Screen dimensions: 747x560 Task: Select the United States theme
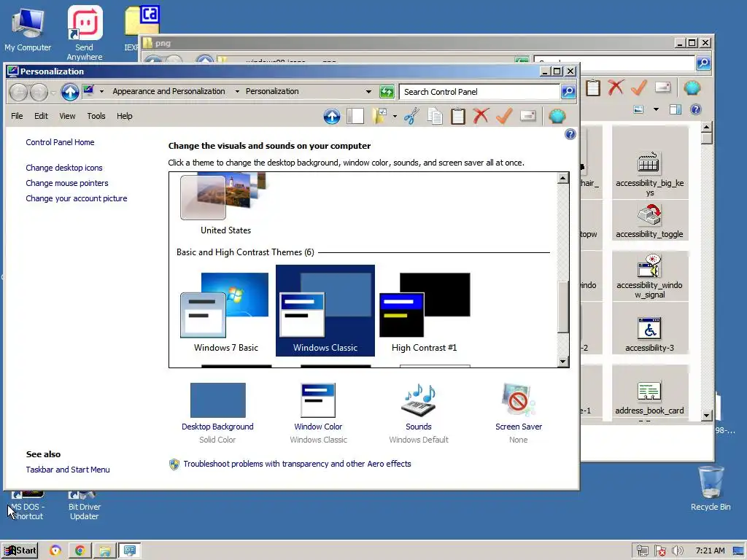[x=226, y=205]
